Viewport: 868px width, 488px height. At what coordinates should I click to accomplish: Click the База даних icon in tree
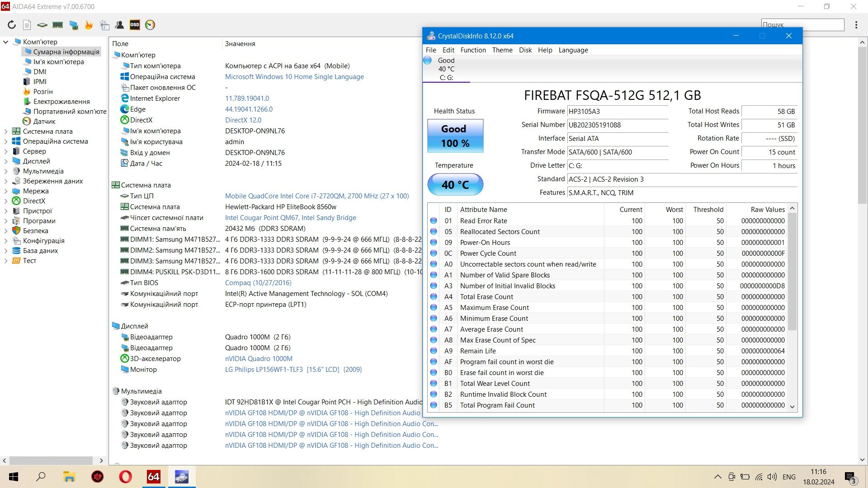click(x=16, y=250)
